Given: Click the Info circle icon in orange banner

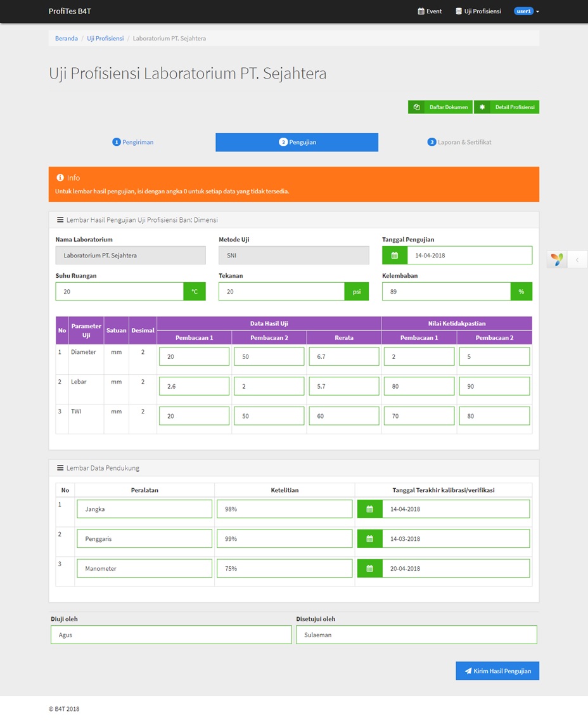Looking at the screenshot, I should click(60, 178).
